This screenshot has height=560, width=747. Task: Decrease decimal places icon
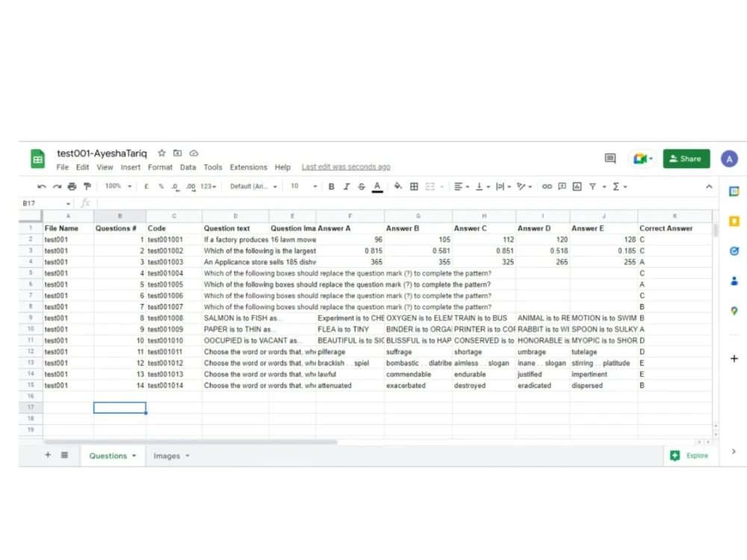176,187
